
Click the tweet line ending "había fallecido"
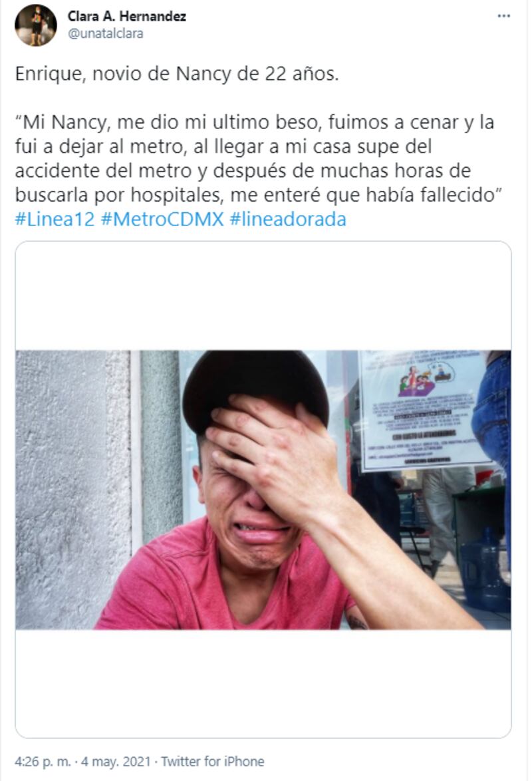257,196
